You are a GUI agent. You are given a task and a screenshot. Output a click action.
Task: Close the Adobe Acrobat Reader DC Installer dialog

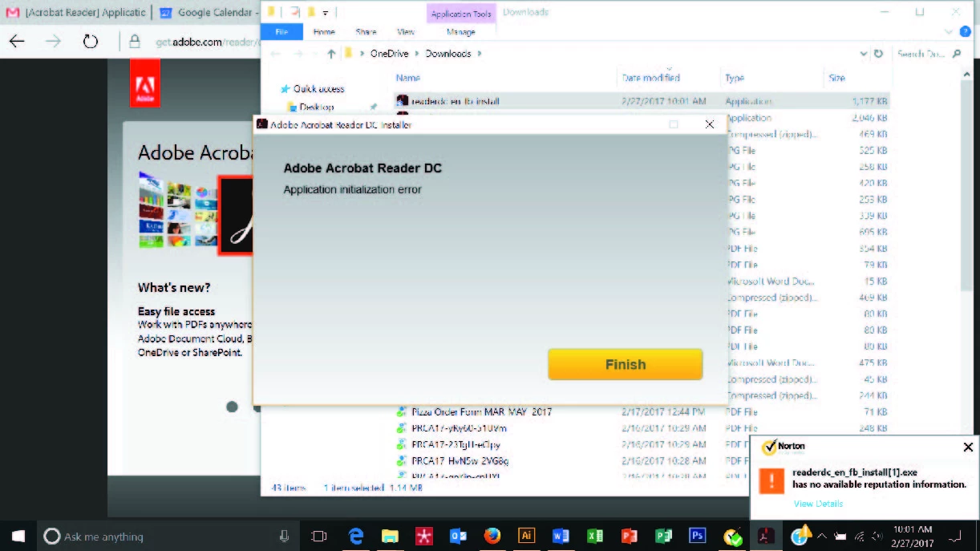point(709,124)
